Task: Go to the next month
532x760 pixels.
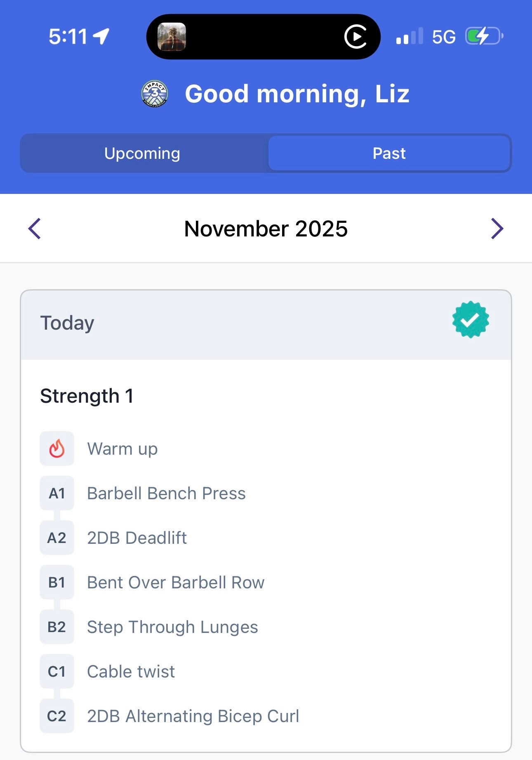Action: pos(497,229)
